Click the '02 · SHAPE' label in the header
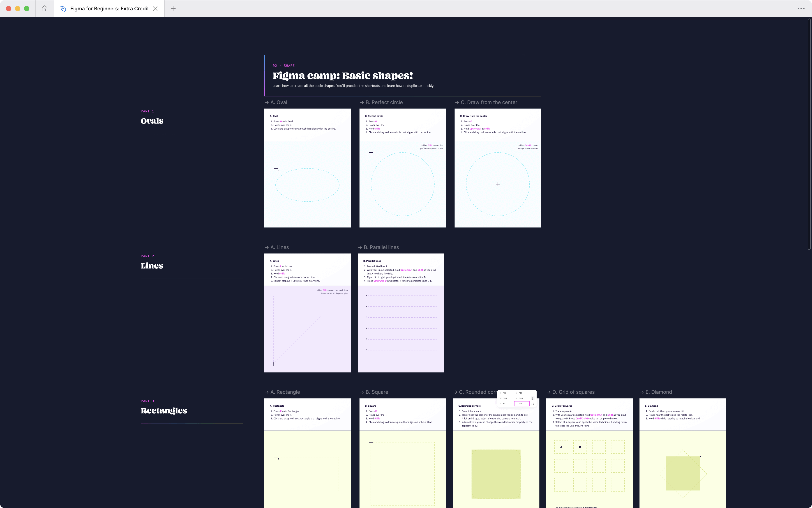812x508 pixels. (284, 65)
